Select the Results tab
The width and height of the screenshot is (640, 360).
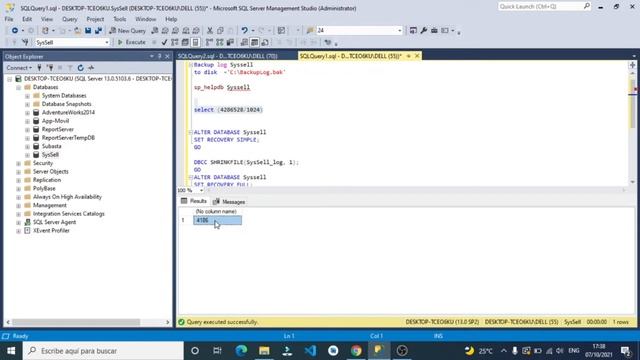click(194, 201)
